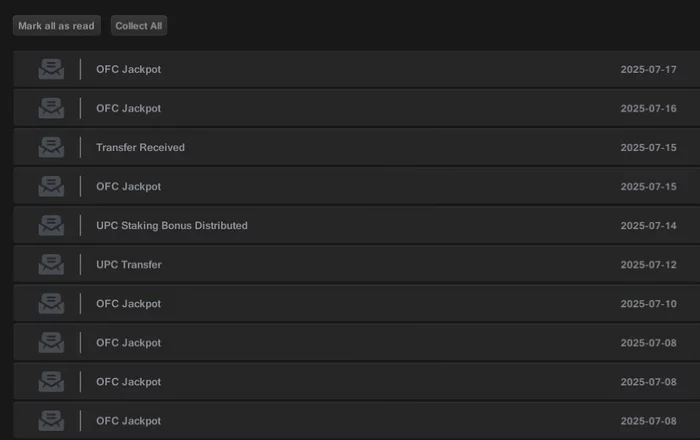Click envelope icon of 2025-07-16 OFC Jackpot message
Image resolution: width=700 pixels, height=440 pixels.
tap(51, 108)
